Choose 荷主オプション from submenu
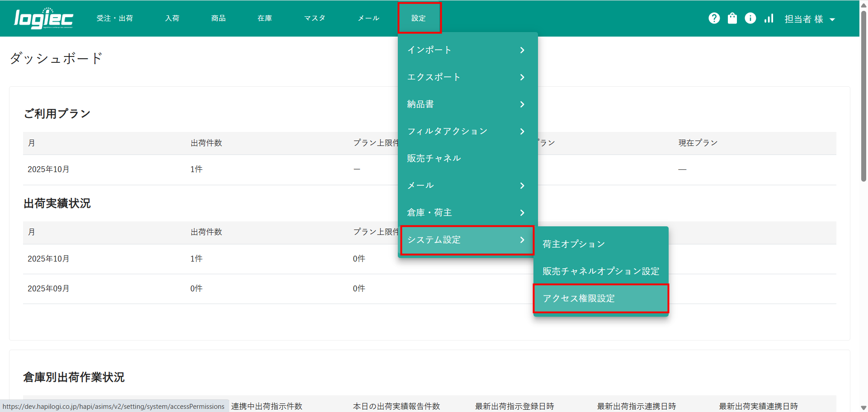The image size is (868, 412). (600, 244)
